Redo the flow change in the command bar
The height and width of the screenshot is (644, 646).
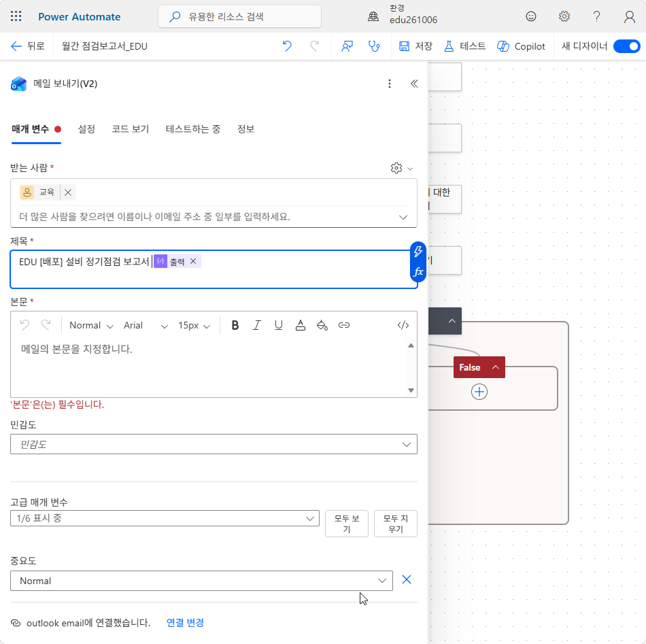314,46
